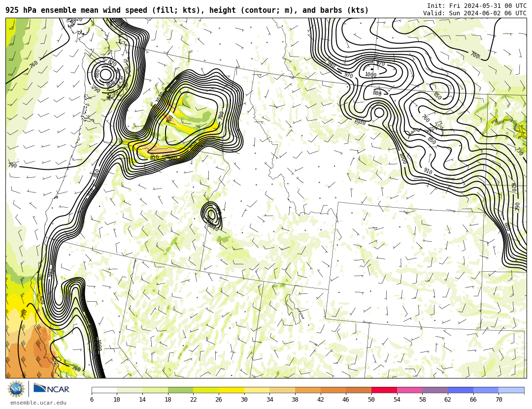Click the colorbar tick label 70
Image resolution: width=532 pixels, height=409 pixels.
click(499, 400)
